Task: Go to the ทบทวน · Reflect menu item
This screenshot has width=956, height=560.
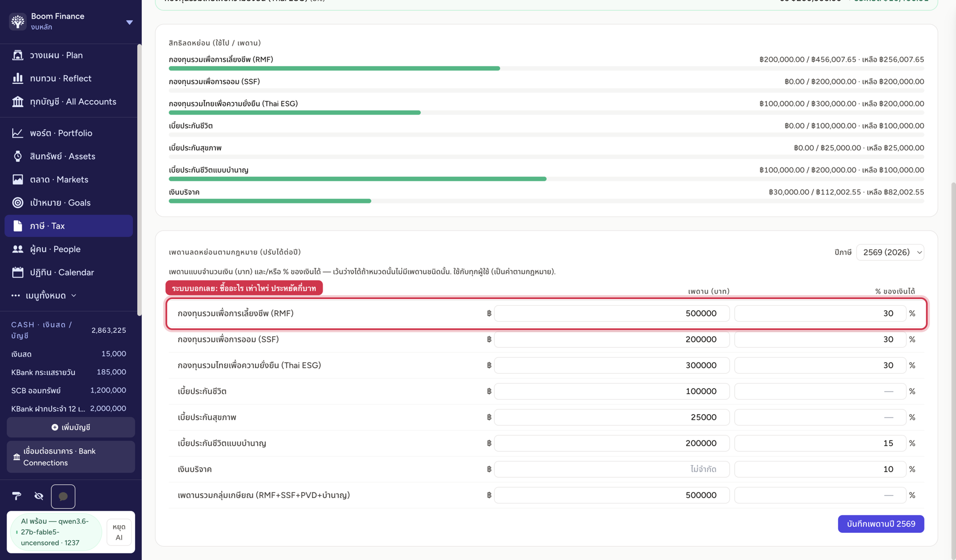Action: 69,78
